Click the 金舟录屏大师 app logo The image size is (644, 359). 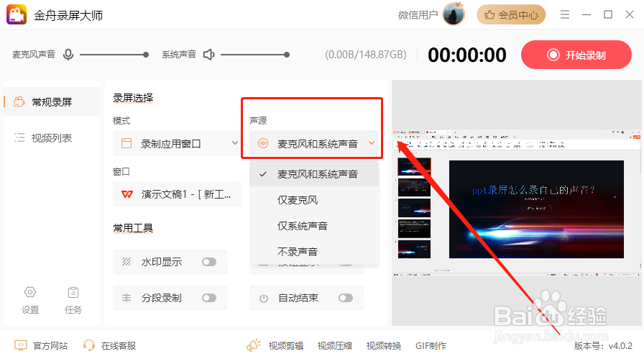pos(17,15)
